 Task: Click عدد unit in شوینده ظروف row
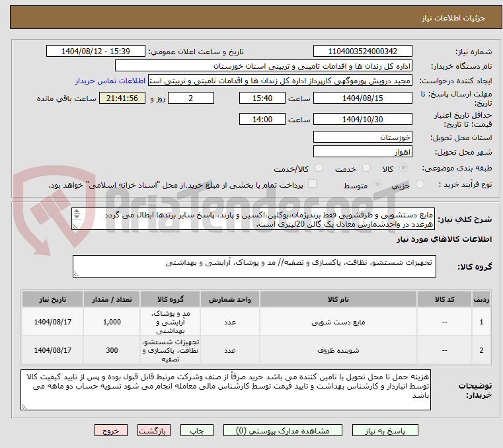coord(229,350)
